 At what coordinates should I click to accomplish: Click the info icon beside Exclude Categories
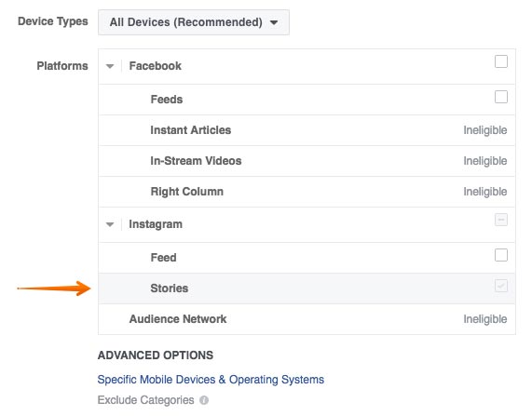[x=204, y=400]
